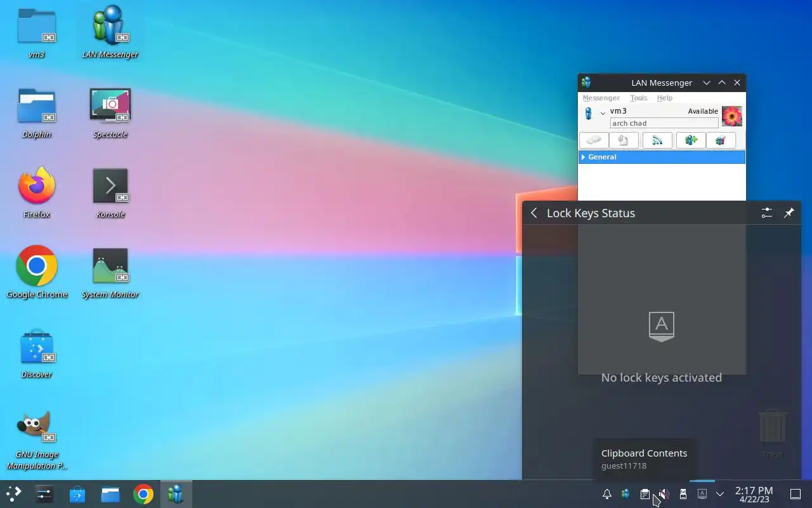Viewport: 812px width, 508px height.
Task: Open the Tools menu
Action: click(x=638, y=98)
